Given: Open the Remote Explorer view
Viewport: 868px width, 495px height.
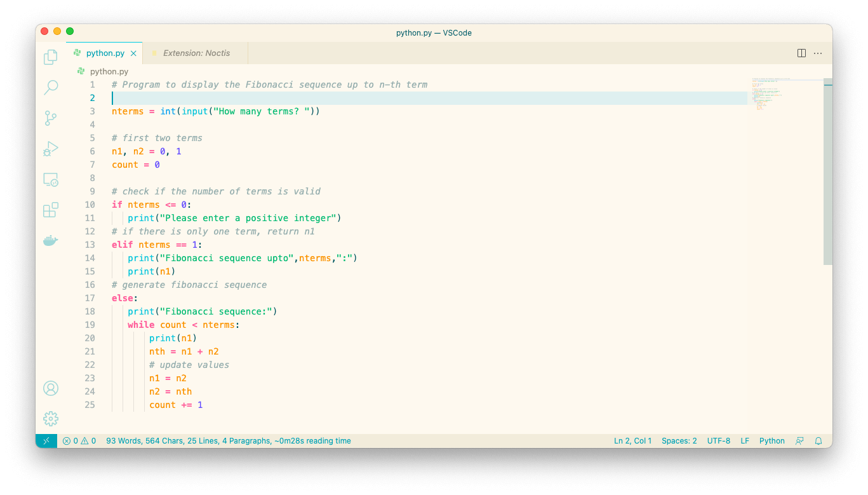Looking at the screenshot, I should (51, 180).
